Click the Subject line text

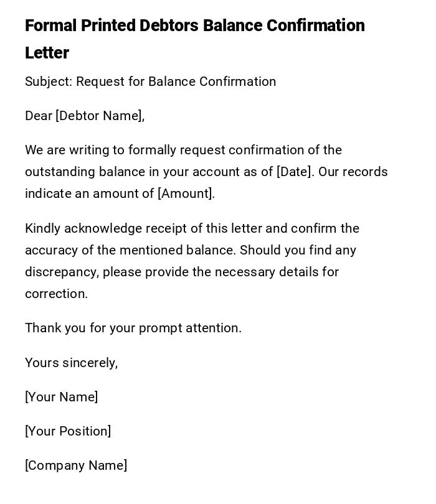[x=150, y=82]
